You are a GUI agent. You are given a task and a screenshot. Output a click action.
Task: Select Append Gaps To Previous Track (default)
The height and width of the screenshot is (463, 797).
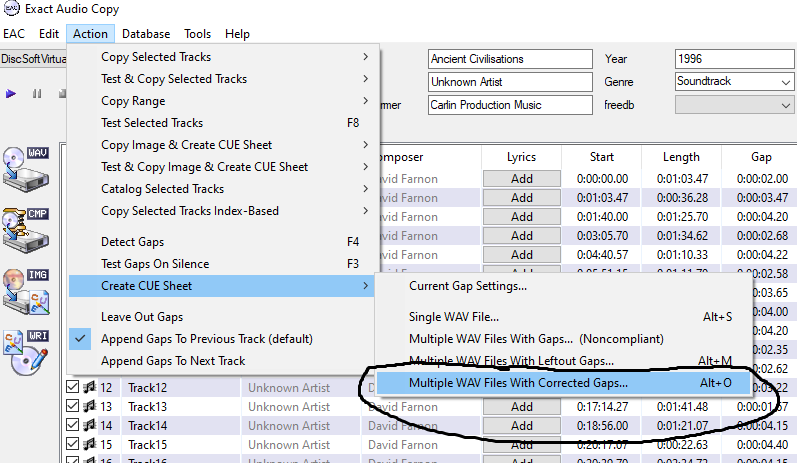[224, 339]
